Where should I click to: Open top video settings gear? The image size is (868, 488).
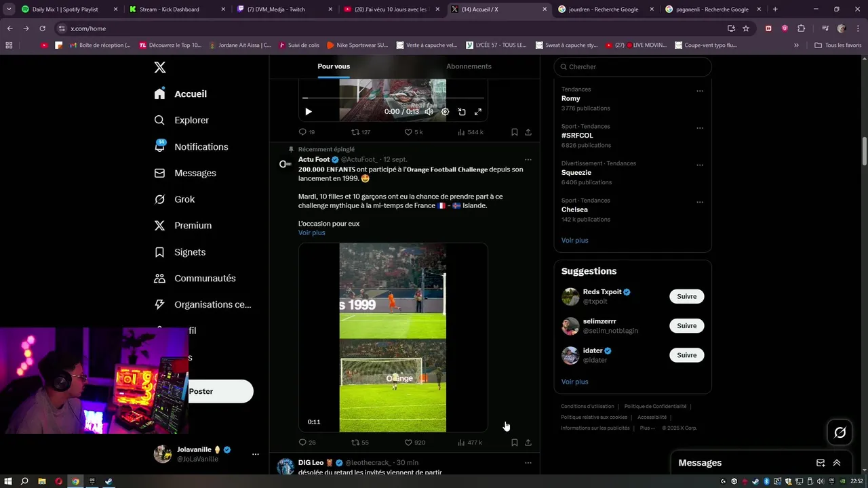pos(445,112)
